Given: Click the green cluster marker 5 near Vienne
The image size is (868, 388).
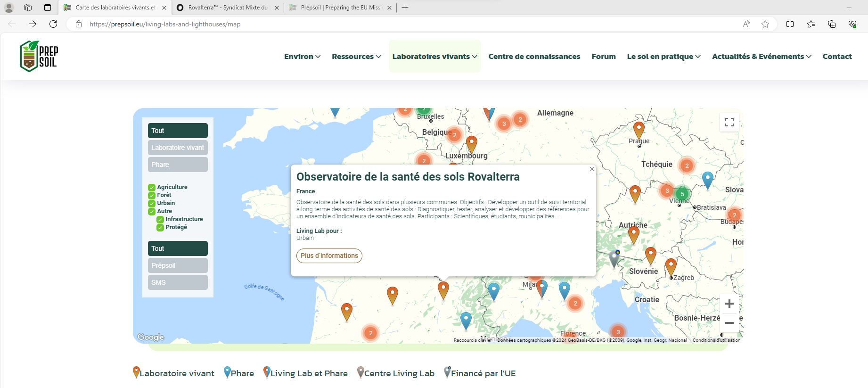Looking at the screenshot, I should click(682, 194).
